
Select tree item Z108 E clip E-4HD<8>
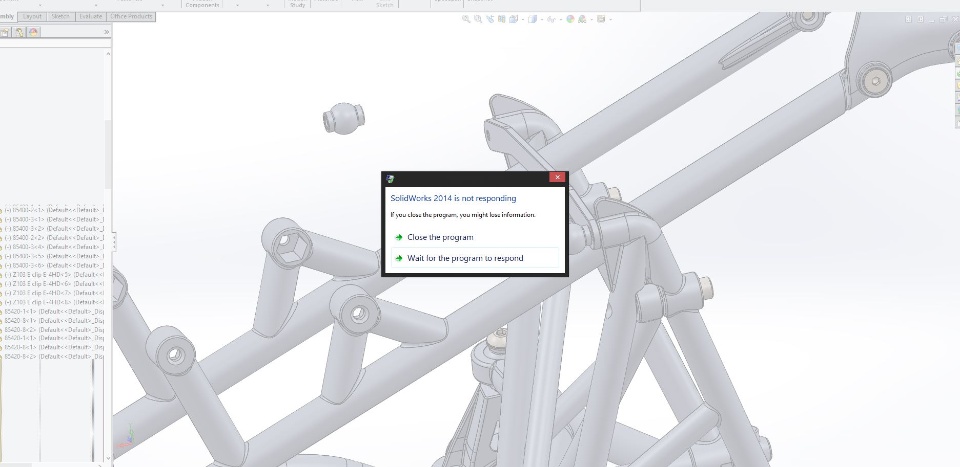point(54,302)
